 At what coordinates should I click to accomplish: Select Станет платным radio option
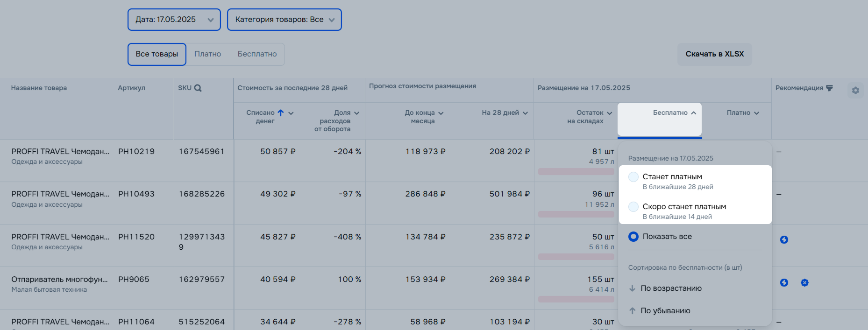tap(633, 177)
